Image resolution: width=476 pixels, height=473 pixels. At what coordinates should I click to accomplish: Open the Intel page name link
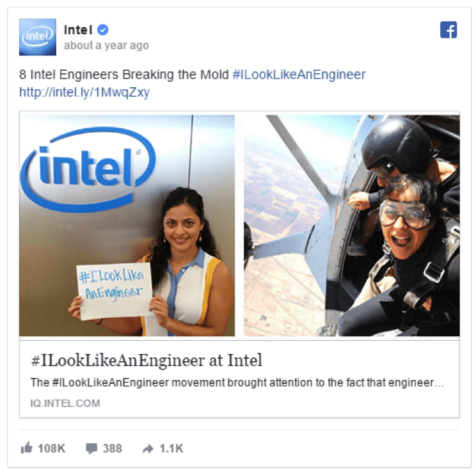pyautogui.click(x=78, y=30)
